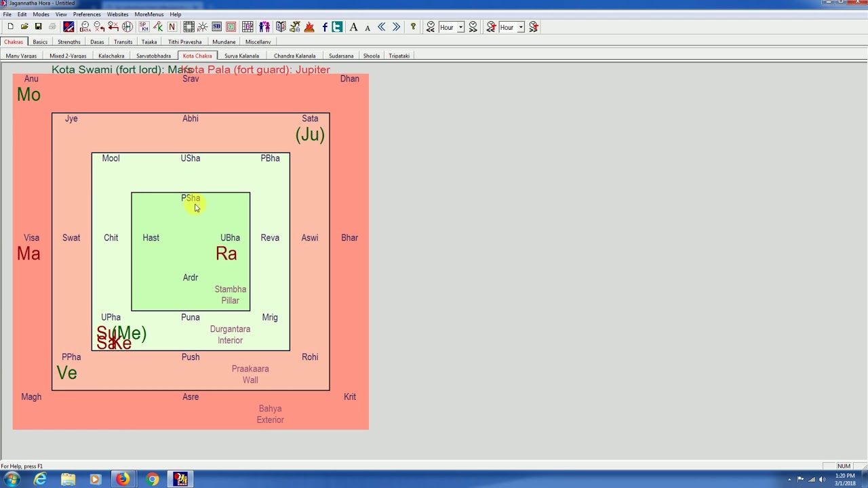The image size is (868, 488).
Task: Open the File menu
Action: (7, 14)
